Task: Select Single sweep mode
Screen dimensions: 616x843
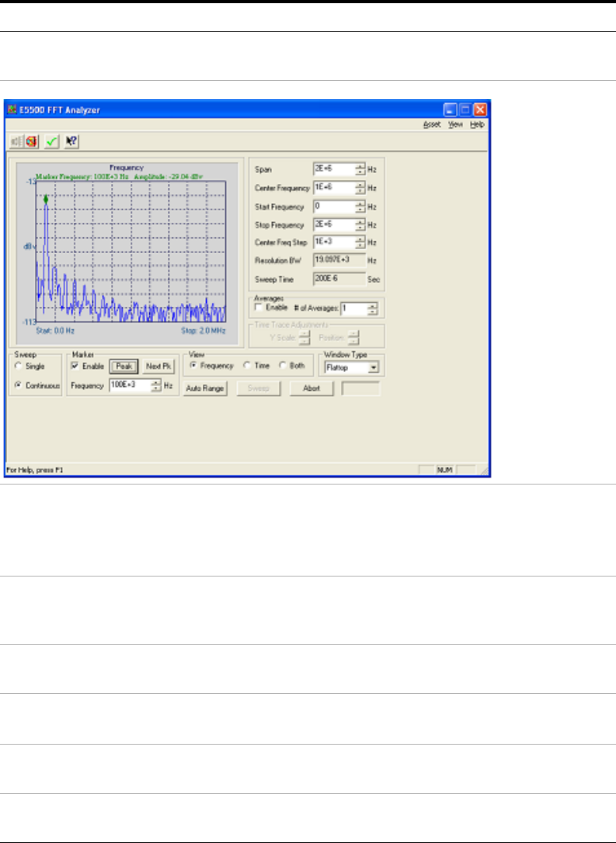Action: (19, 366)
